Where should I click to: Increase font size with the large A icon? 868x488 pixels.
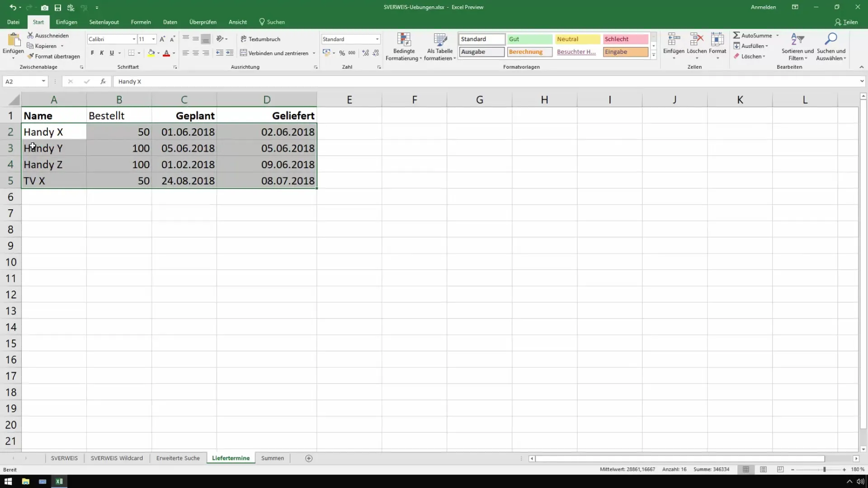162,39
